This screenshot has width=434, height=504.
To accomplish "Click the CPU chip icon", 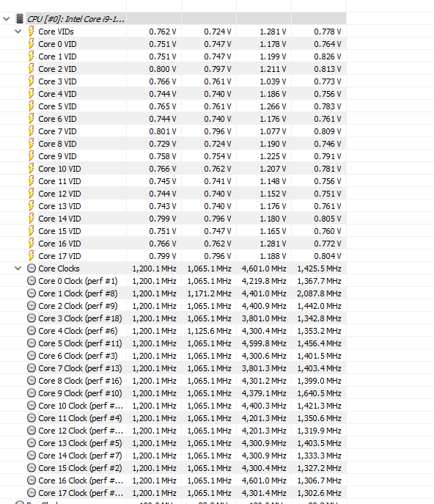I will (20, 18).
